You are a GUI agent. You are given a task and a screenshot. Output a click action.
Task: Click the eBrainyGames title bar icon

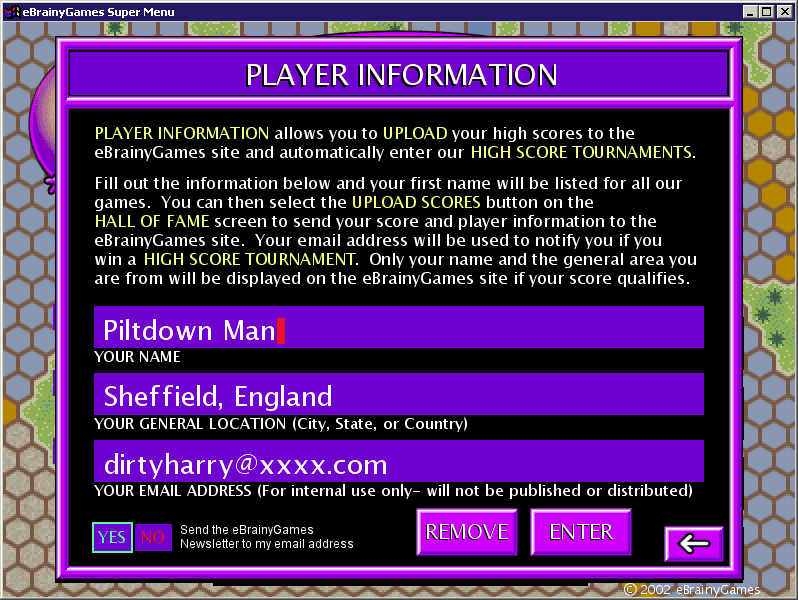pos(12,11)
